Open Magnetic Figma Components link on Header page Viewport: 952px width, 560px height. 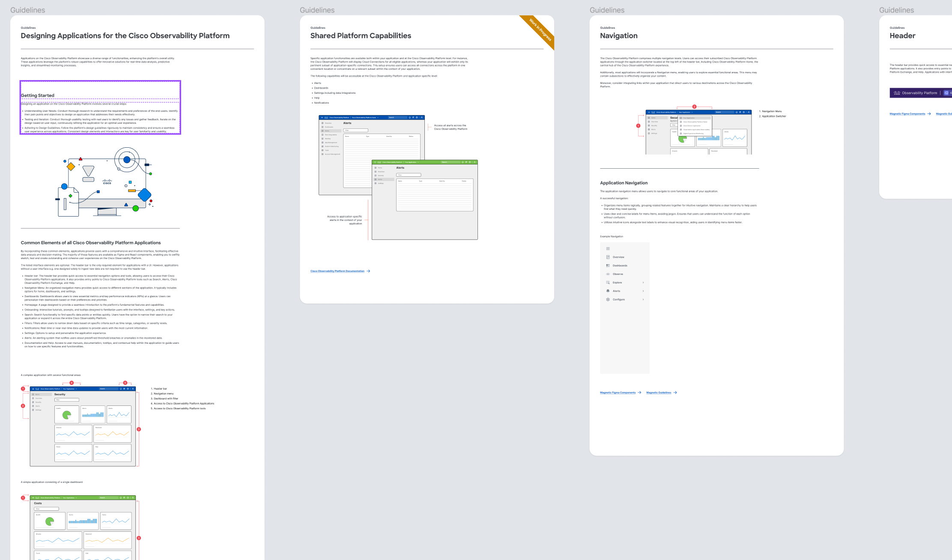907,114
